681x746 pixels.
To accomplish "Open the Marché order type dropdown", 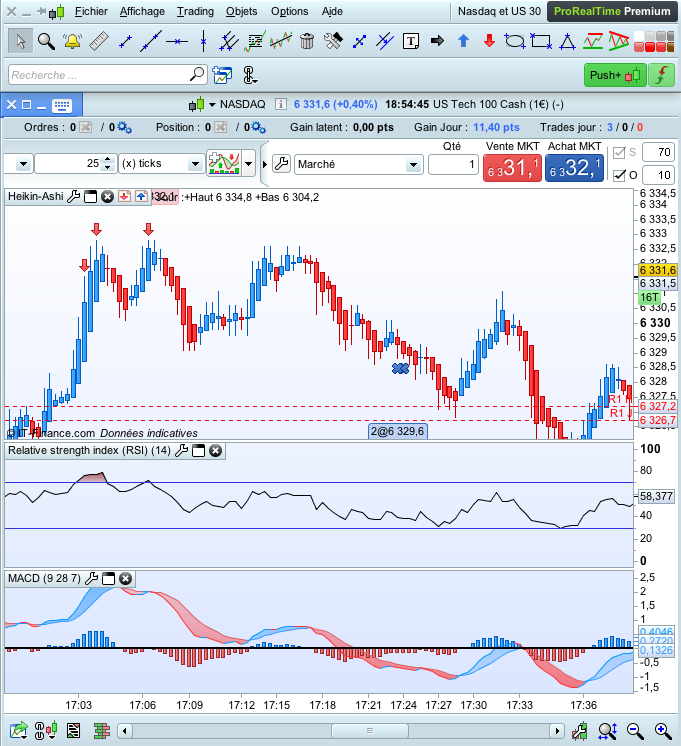I will coord(413,165).
